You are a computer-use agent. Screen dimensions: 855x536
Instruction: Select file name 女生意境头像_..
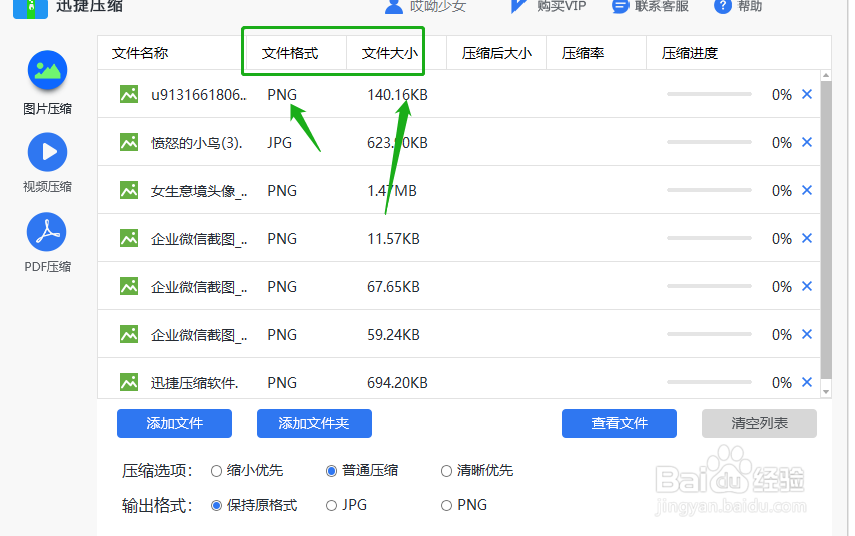[x=198, y=191]
